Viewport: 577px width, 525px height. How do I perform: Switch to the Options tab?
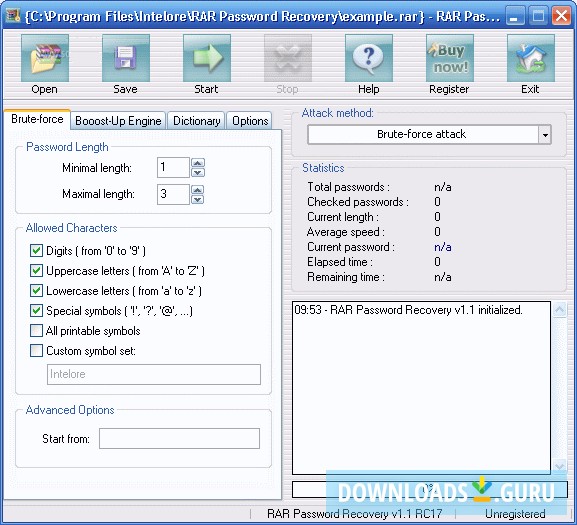(x=250, y=121)
